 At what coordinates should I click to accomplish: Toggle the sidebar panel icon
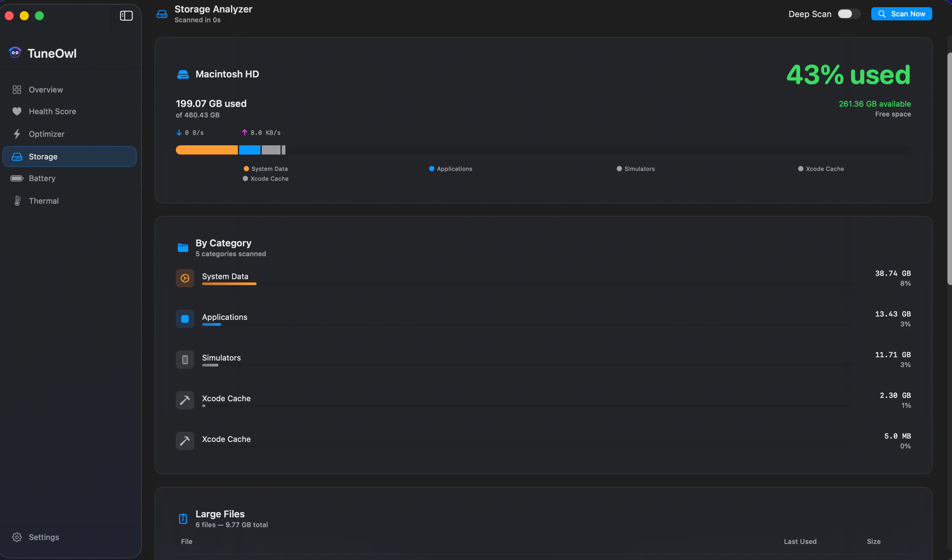pos(126,15)
